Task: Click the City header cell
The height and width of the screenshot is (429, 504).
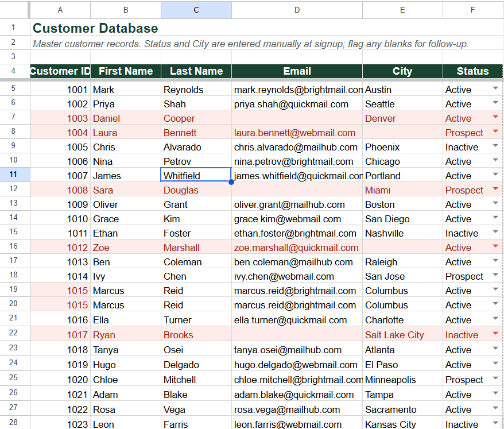Action: coord(402,71)
